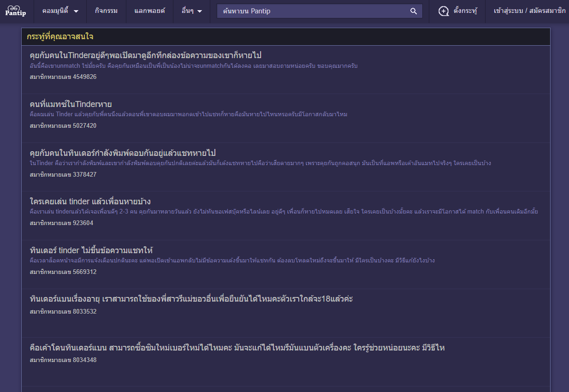
Task: Click the กระทู้ที่คุณอาจสนใจ section heading
Action: 60,37
